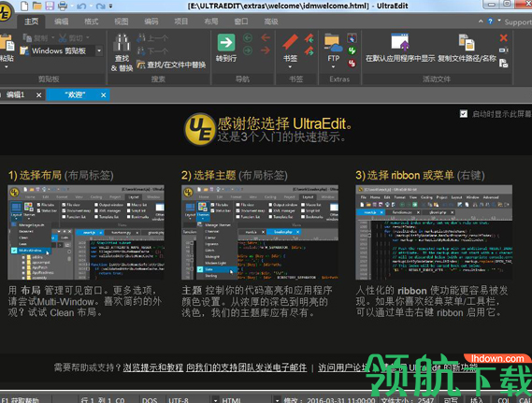
Task: Switch to the 编辑1 document tab
Action: [16, 95]
